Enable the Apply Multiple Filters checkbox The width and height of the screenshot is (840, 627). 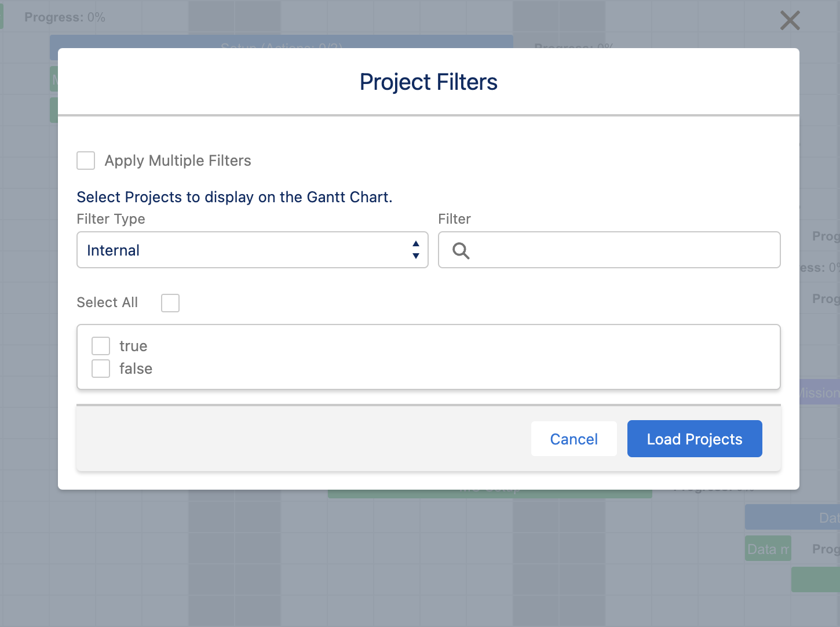[x=85, y=161]
